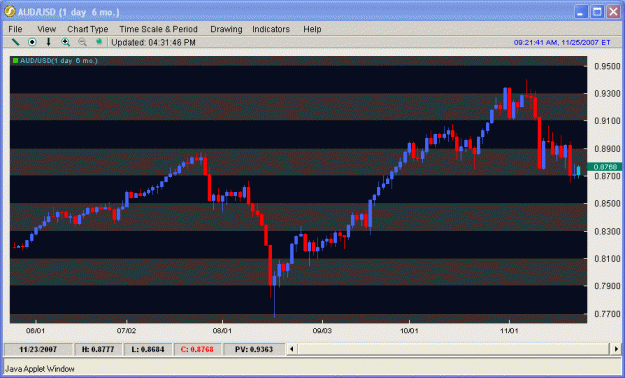
Task: Click the 11/01 date axis label
Action: pyautogui.click(x=509, y=331)
